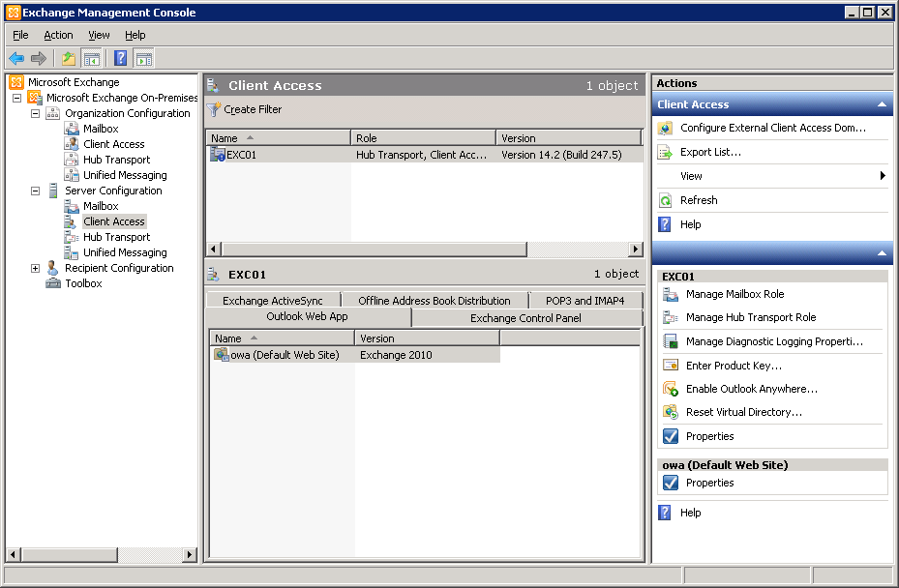Sort servers by the Name column header
This screenshot has width=899, height=588.
(x=279, y=138)
